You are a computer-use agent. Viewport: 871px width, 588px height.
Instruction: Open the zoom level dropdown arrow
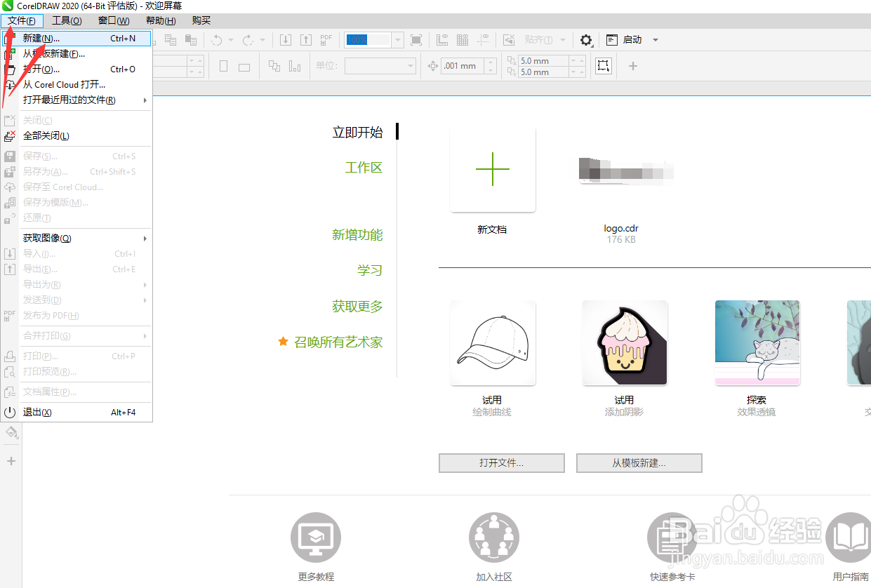coord(398,40)
